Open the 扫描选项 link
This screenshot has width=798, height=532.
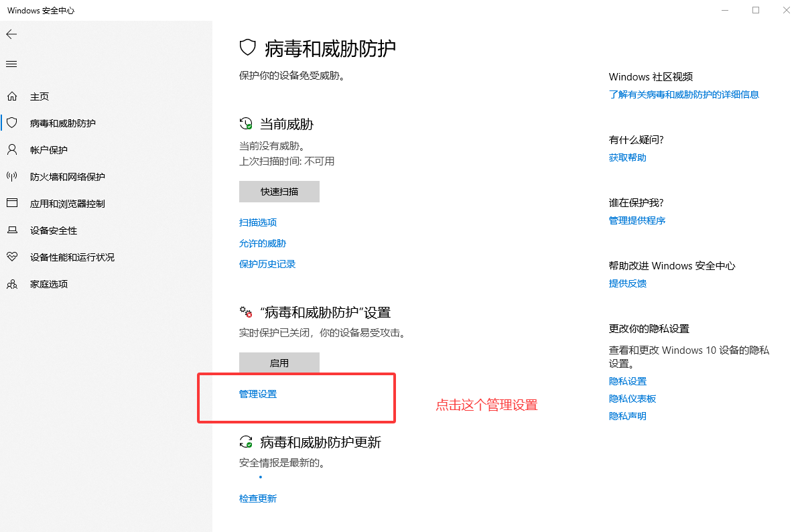tap(258, 222)
